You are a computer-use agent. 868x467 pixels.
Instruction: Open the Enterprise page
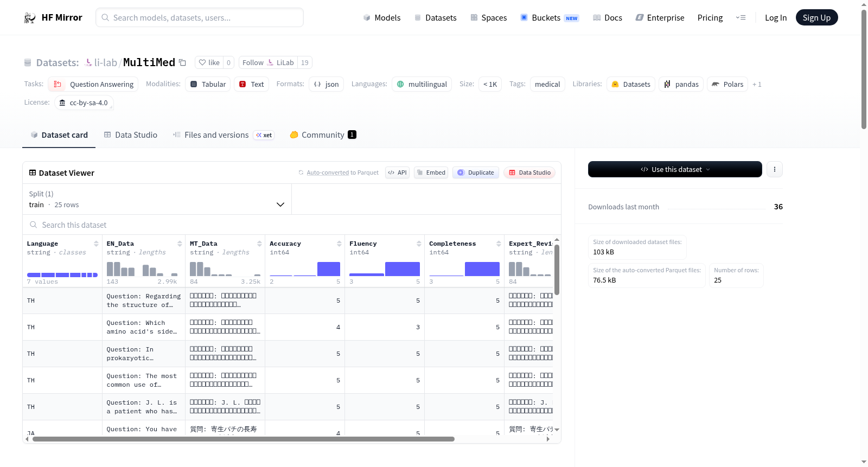660,18
